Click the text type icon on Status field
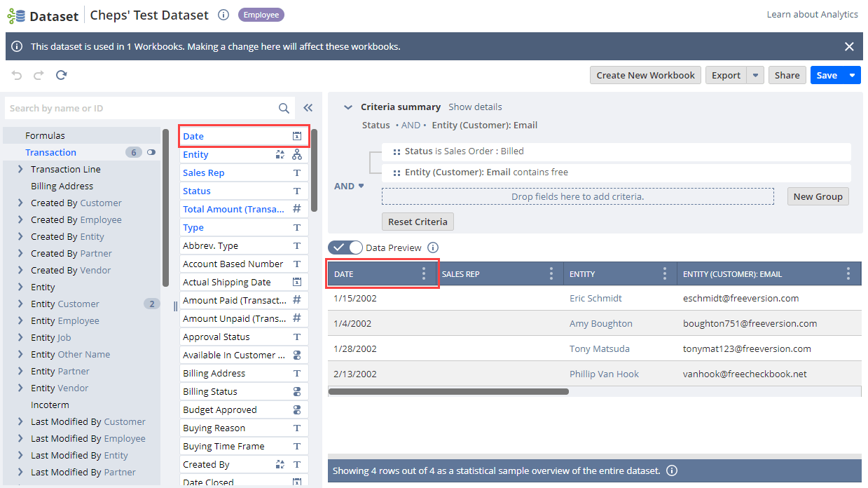This screenshot has width=868, height=488. pyautogui.click(x=297, y=191)
